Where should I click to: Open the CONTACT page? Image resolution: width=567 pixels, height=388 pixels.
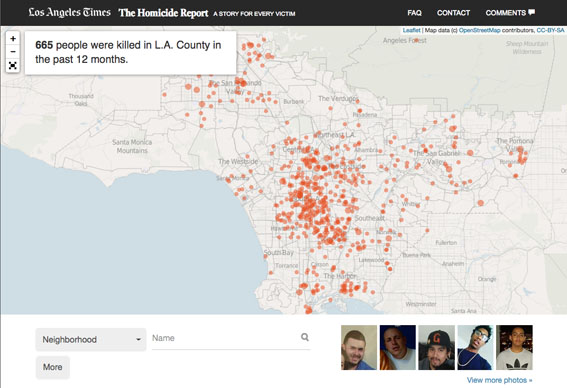coord(453,13)
